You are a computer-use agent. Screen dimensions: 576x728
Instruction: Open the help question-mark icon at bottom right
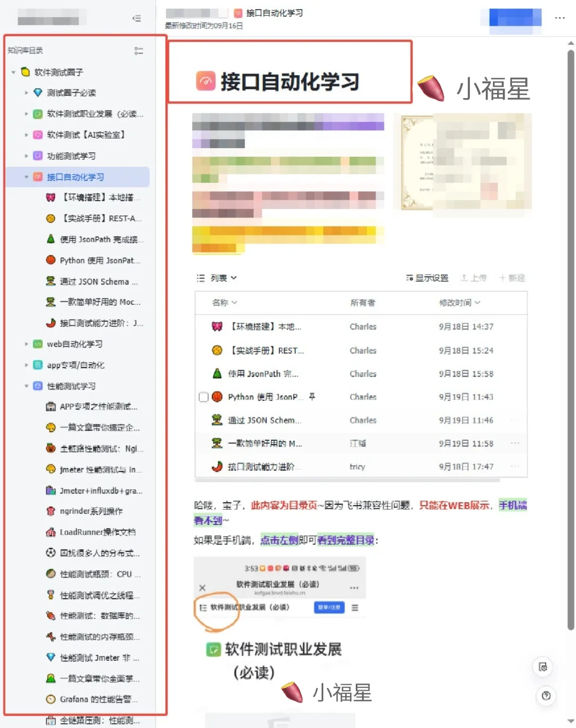[545, 695]
